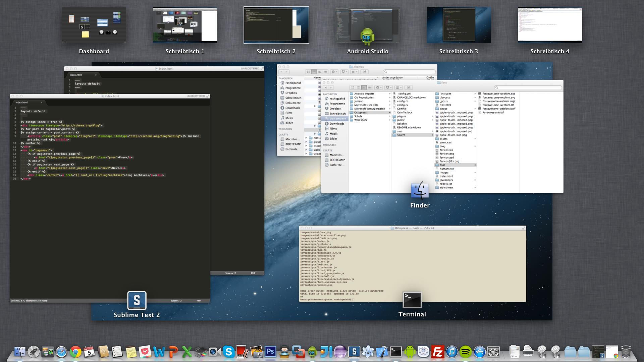Open Dropbox menu in font Finder toolbar

tap(388, 87)
